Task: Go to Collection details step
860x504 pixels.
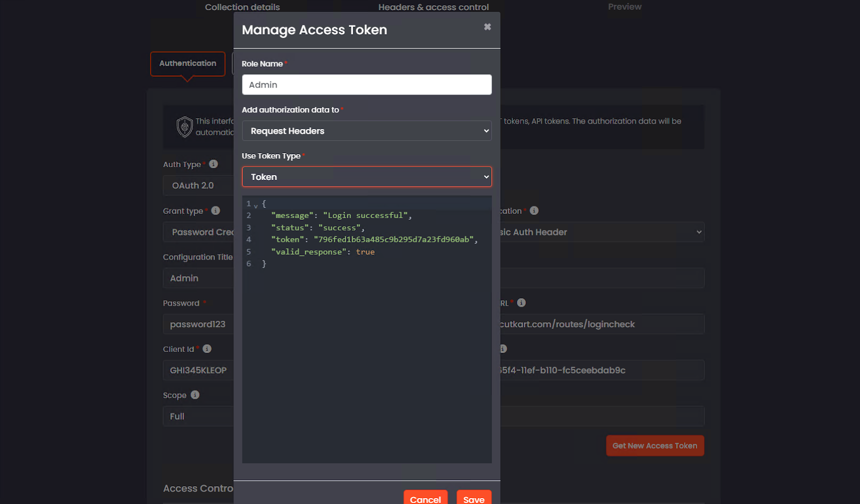Action: coord(242,7)
